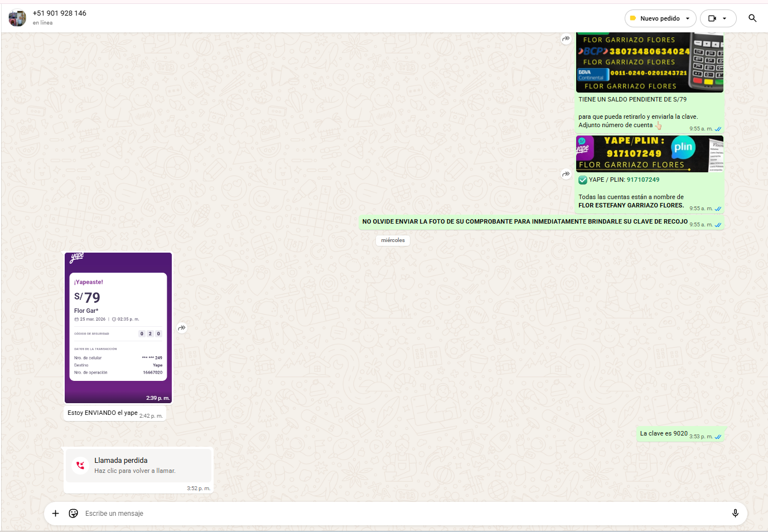Click the search icon in chat header
Image resolution: width=768 pixels, height=532 pixels.
pyautogui.click(x=752, y=18)
